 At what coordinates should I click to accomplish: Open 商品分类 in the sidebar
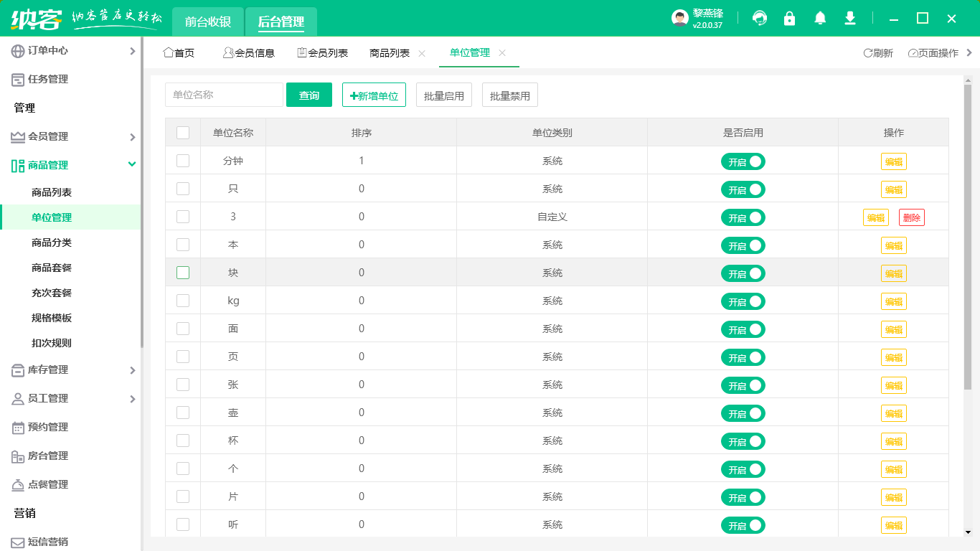click(x=52, y=242)
